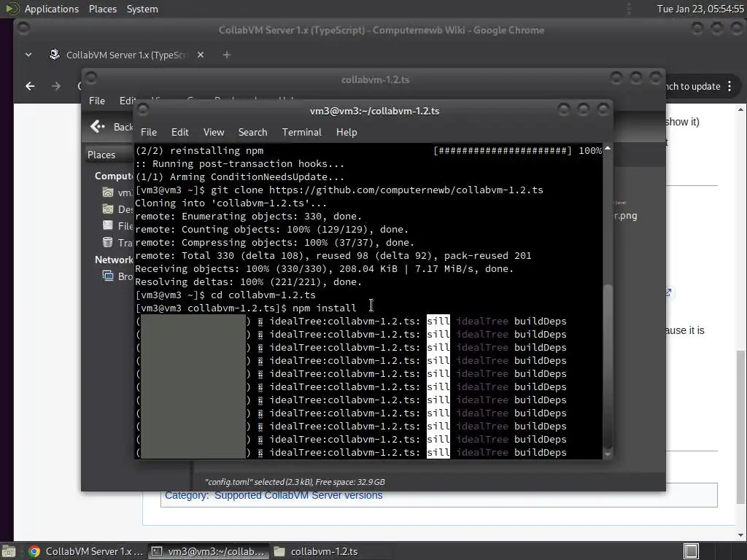The width and height of the screenshot is (747, 560).
Task: Open terminal File menu
Action: 149,132
